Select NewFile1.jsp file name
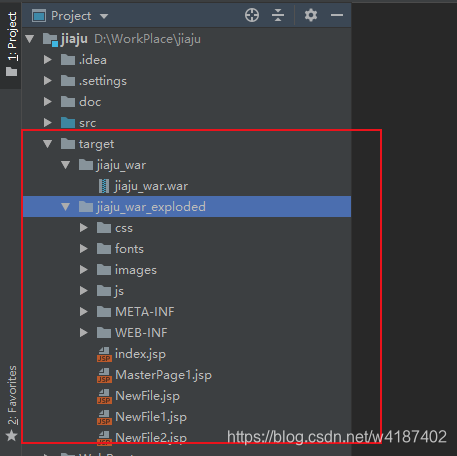The width and height of the screenshot is (457, 456). (x=151, y=417)
